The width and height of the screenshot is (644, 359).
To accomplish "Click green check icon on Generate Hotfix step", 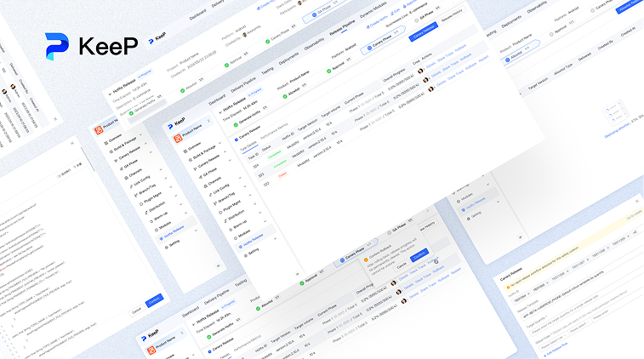I will coord(236,125).
